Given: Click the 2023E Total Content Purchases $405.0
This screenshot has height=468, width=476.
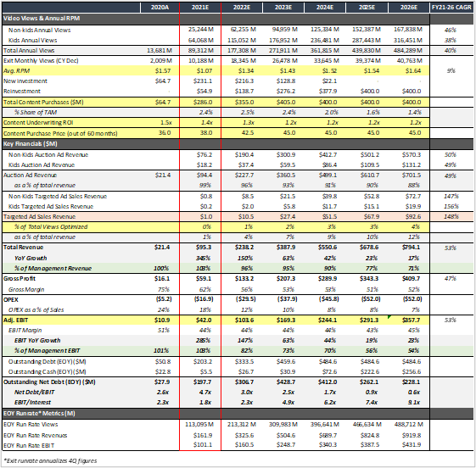Looking at the screenshot, I should click(x=286, y=103).
